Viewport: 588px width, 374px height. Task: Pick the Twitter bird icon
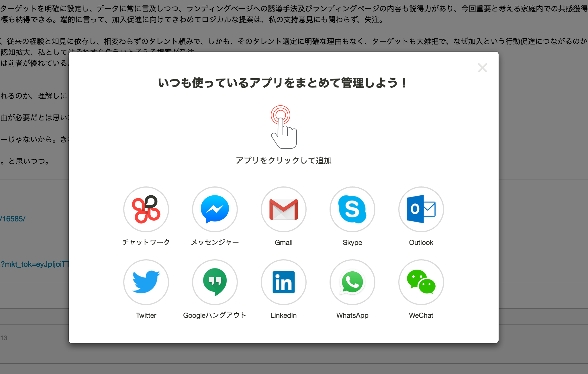click(x=146, y=282)
